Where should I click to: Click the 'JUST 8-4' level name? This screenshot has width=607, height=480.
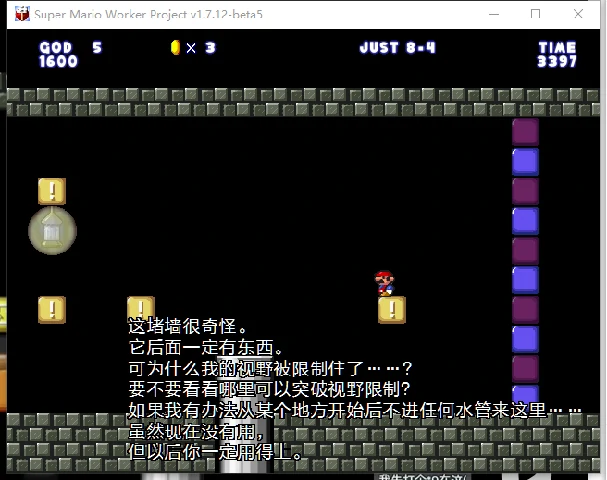point(398,48)
